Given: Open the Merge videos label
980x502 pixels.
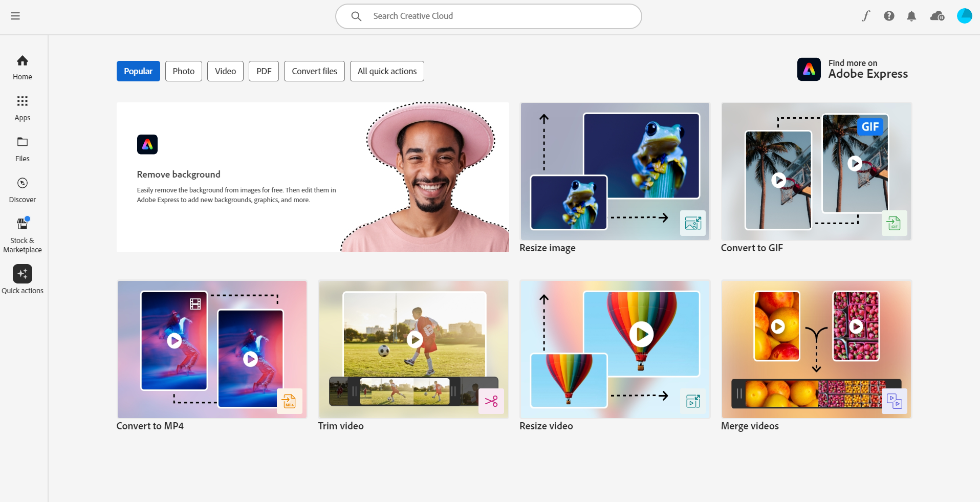Looking at the screenshot, I should pyautogui.click(x=750, y=426).
